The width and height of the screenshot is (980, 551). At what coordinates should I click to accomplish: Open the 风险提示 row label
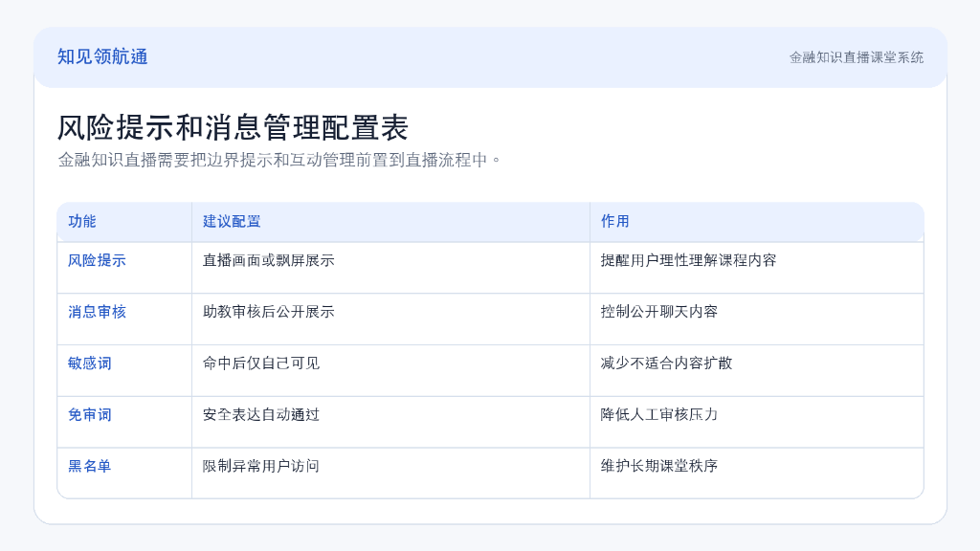[97, 260]
